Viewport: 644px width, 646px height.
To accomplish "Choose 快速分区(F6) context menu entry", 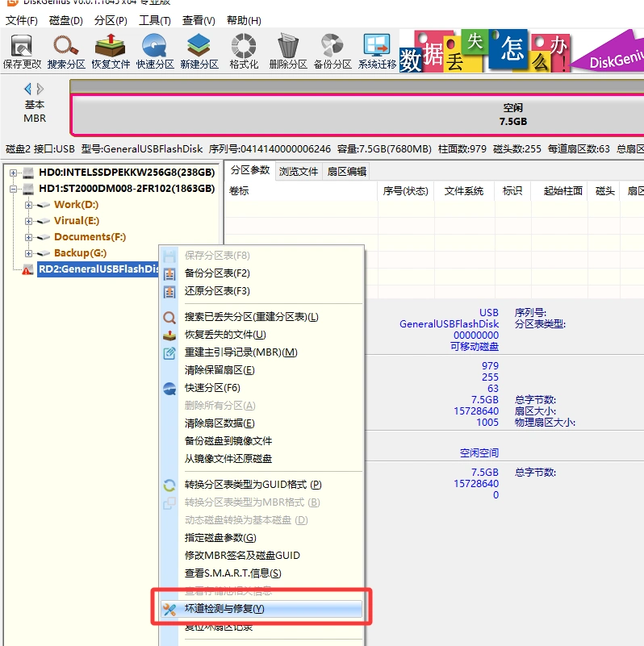I will pos(262,388).
